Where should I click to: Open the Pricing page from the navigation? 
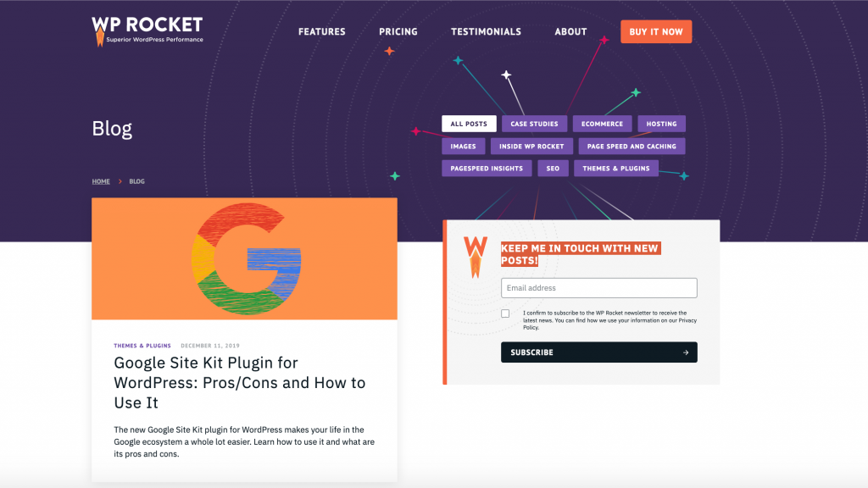398,31
